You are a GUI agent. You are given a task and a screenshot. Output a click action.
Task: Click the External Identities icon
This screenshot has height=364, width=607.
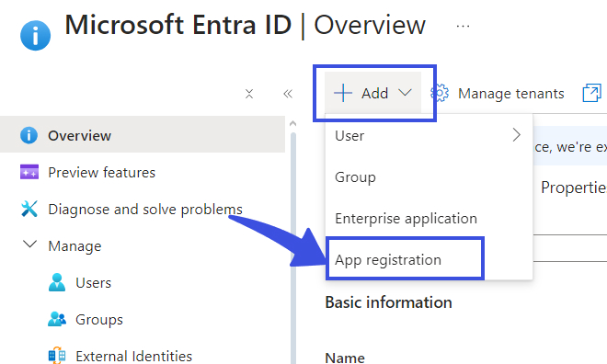coord(57,355)
